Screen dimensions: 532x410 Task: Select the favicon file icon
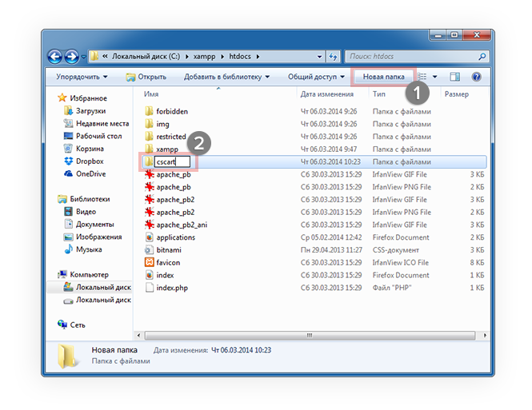(x=149, y=262)
